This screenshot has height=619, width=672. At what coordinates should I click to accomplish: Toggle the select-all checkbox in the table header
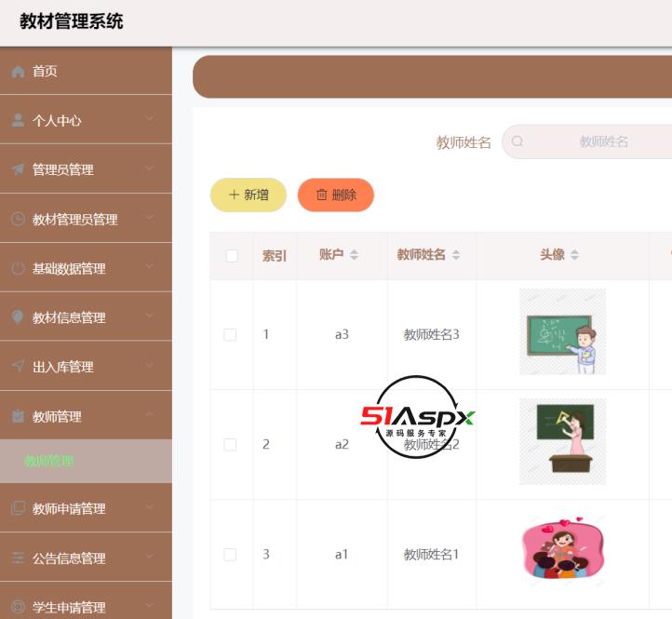(x=232, y=255)
